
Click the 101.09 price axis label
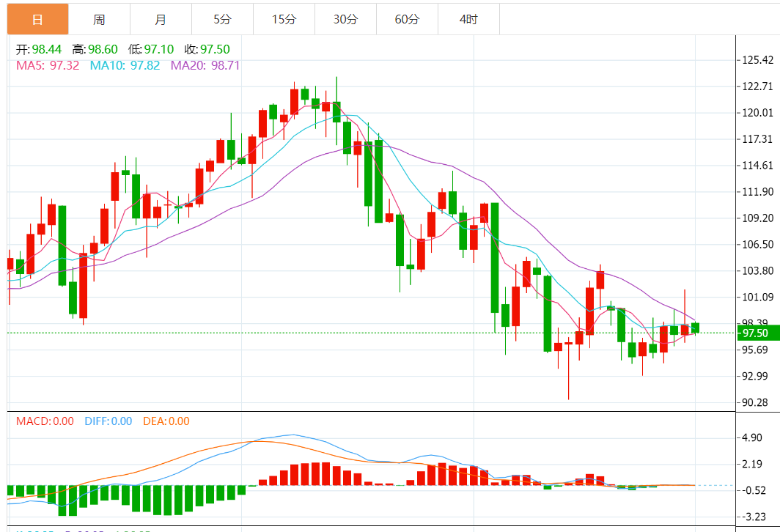(x=757, y=298)
